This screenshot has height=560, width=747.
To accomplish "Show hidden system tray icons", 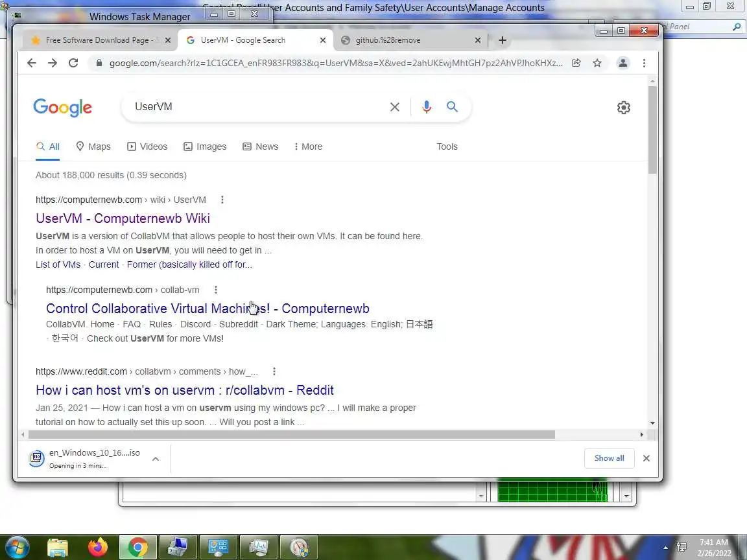I will click(665, 548).
